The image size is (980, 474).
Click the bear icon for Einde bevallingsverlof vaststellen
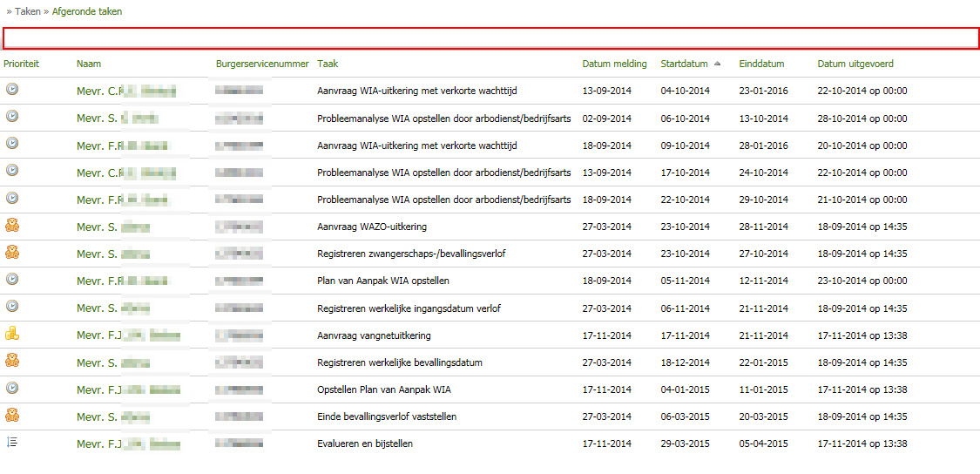click(x=12, y=415)
